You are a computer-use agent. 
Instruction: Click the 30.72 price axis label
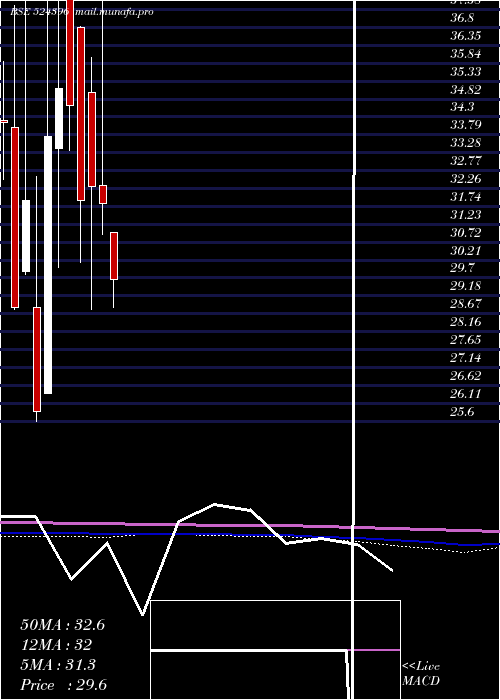[466, 233]
